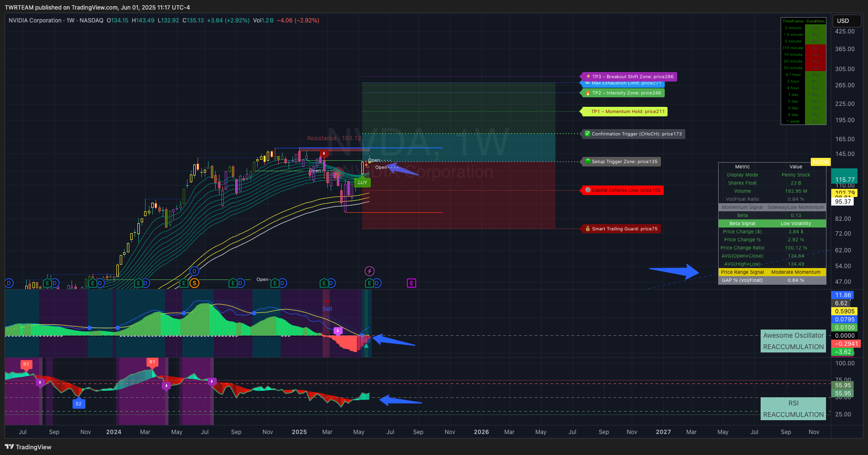
Task: Click the Setup Trigger Zone price135 label
Action: 621,162
